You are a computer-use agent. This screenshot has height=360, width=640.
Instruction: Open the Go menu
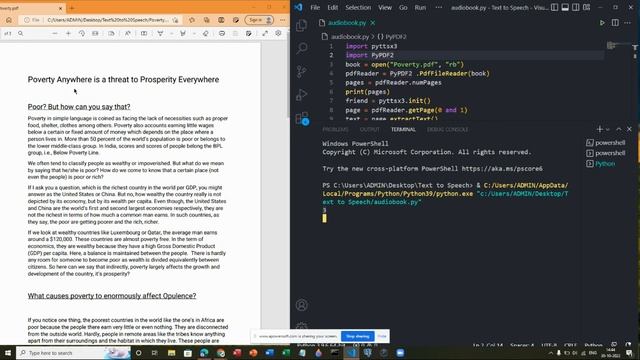[x=403, y=7]
